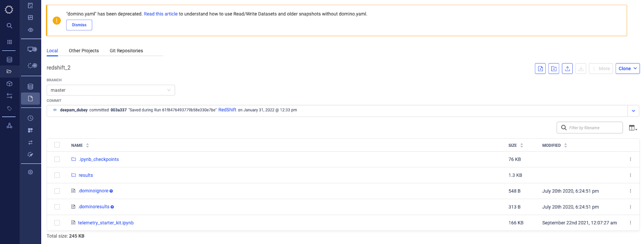
Task: Open the kebab menu for results row
Action: coord(630,175)
